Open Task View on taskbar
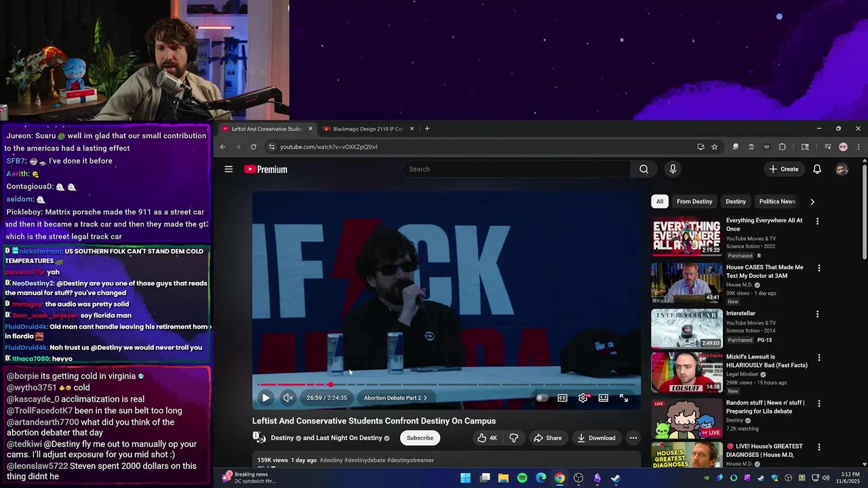 (x=485, y=478)
